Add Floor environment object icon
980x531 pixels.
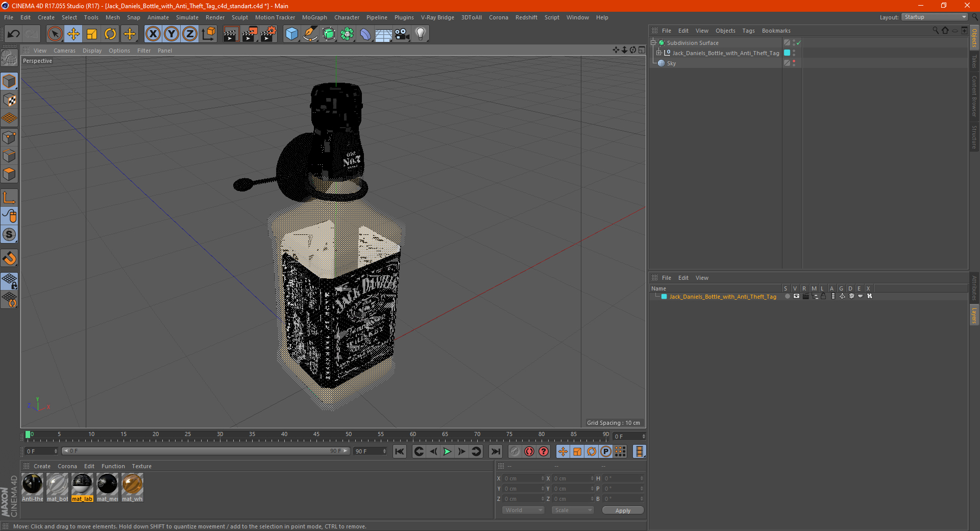(x=383, y=34)
